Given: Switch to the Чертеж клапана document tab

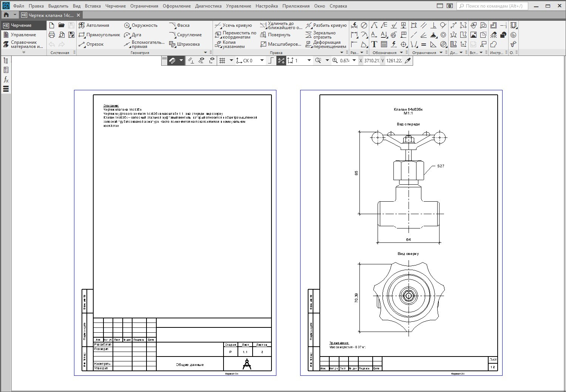Looking at the screenshot, I should tap(51, 15).
